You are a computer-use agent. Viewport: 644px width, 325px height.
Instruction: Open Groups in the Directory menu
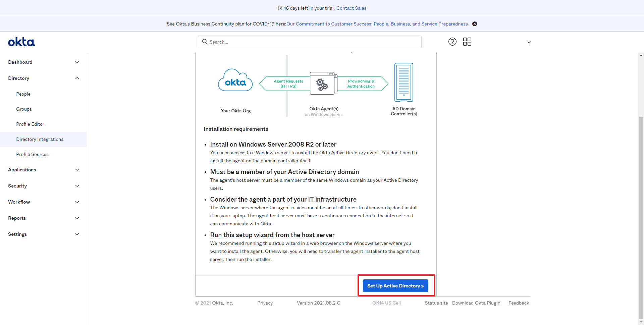coord(24,109)
